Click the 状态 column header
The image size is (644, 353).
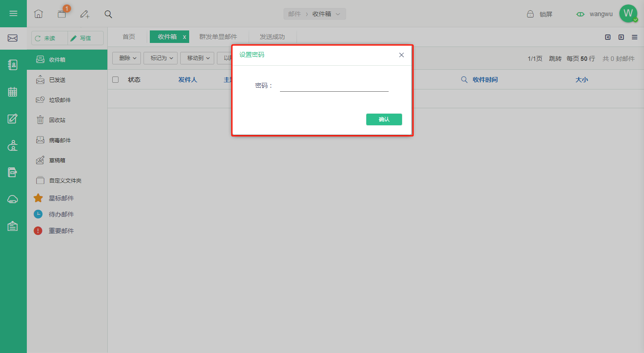point(134,80)
